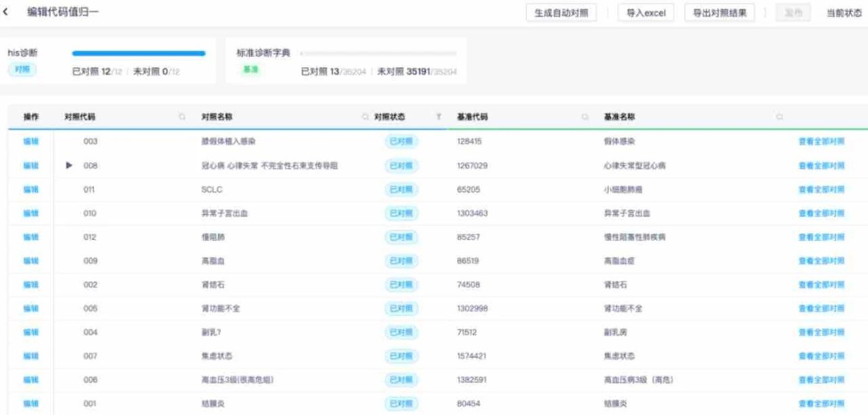Click the disabled 发布 button
Image resolution: width=868 pixels, height=415 pixels.
click(x=793, y=12)
